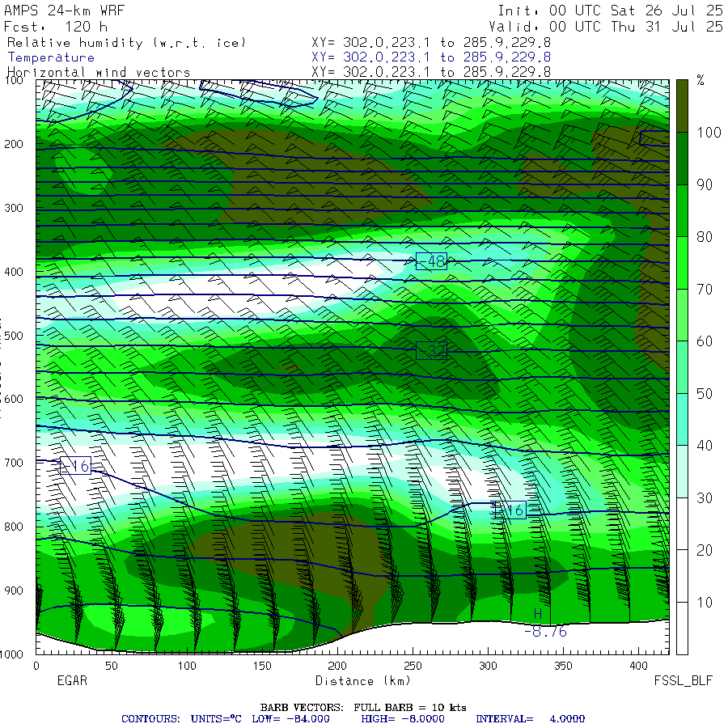
Task: Select the colorbar swatch between 60 and 70
Action: (x=682, y=315)
